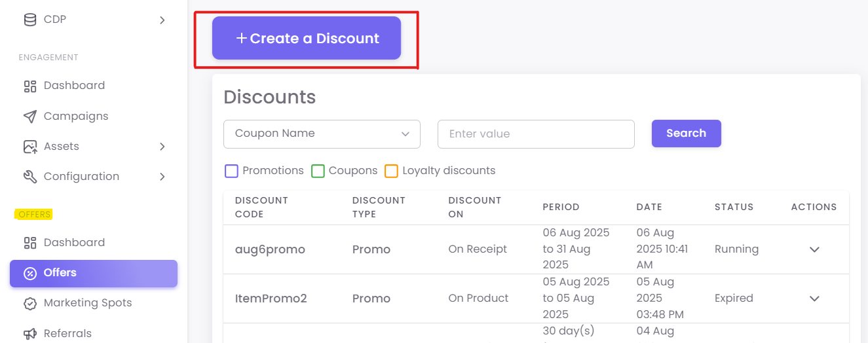Toggle the Promotions checkbox

click(x=231, y=171)
